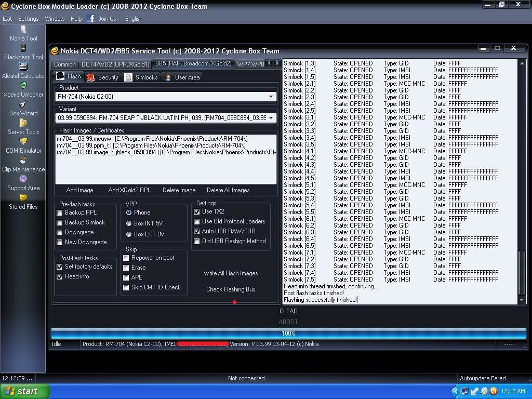Select the Phone VPP radio button
Image resolution: width=532 pixels, height=399 pixels.
click(129, 212)
